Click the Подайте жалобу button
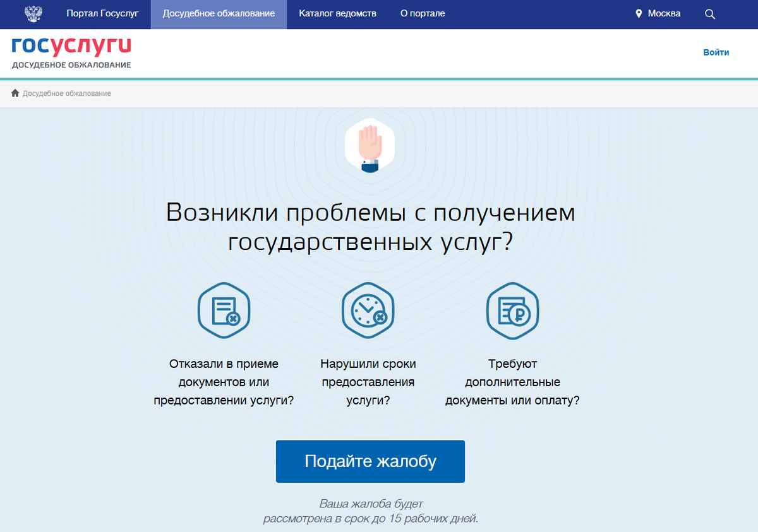 (x=370, y=461)
